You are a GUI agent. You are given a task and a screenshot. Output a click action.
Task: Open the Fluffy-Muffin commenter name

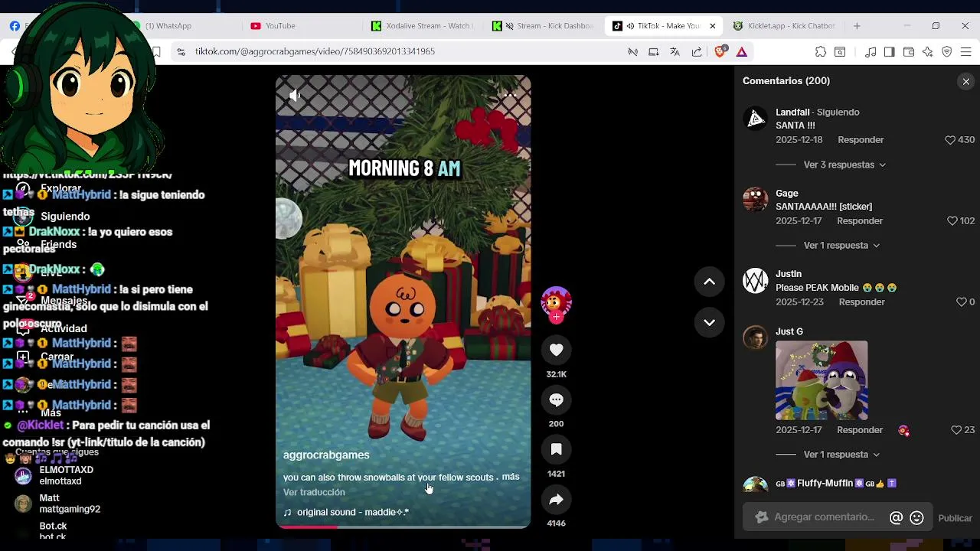click(x=836, y=484)
